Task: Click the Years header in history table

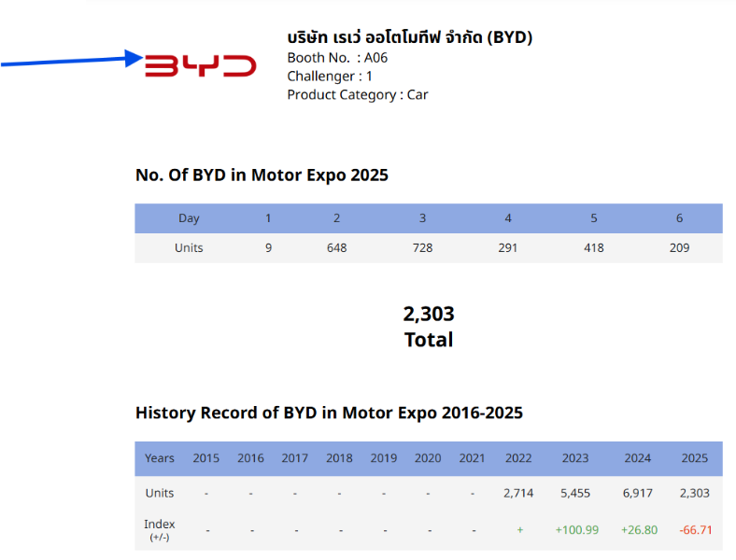Action: pyautogui.click(x=160, y=458)
